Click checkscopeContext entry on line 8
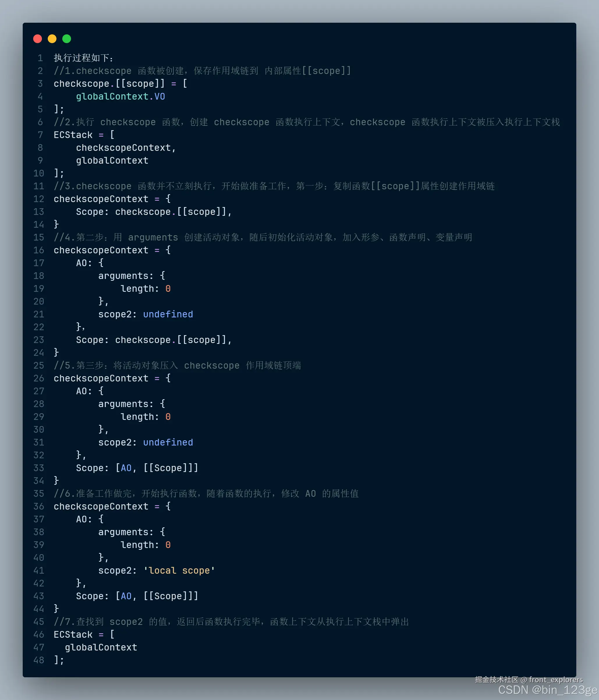 click(x=124, y=148)
